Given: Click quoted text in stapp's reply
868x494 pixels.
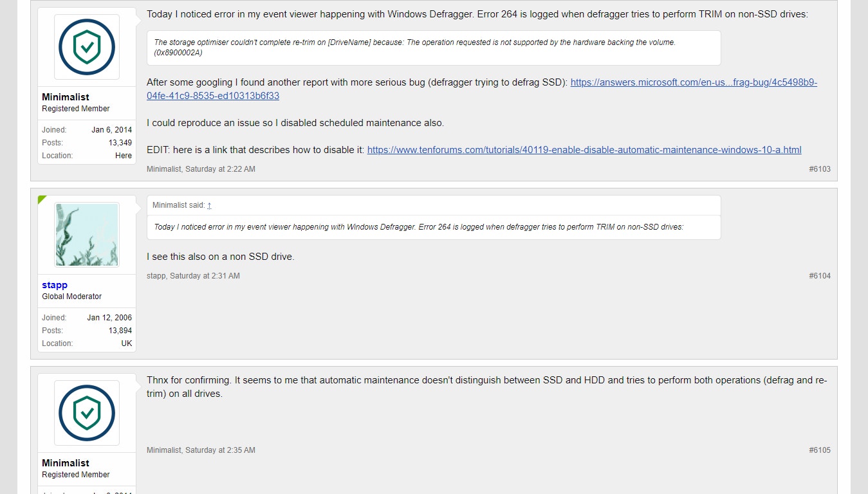Looking at the screenshot, I should click(418, 227).
